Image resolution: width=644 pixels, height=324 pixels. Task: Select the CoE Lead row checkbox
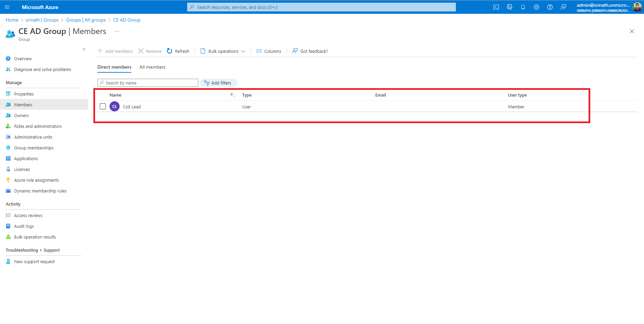click(103, 107)
